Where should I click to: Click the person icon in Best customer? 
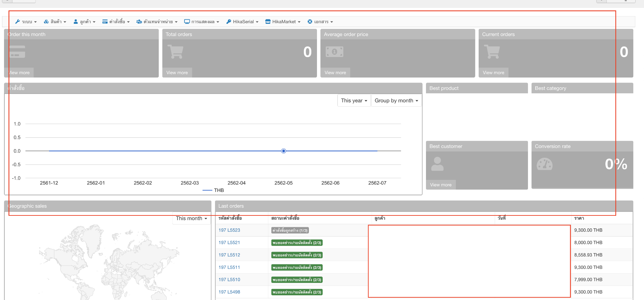(x=437, y=164)
